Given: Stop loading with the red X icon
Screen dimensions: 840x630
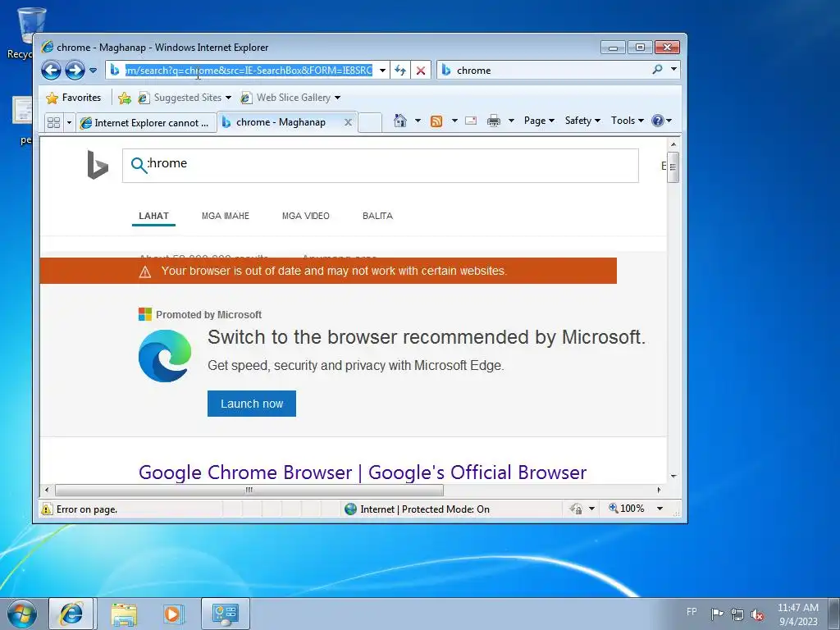Looking at the screenshot, I should click(421, 71).
